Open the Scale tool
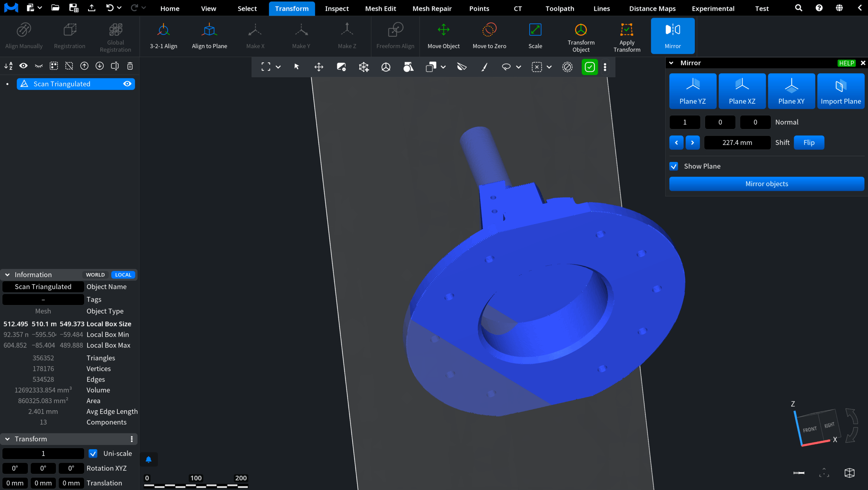This screenshot has height=490, width=868. [x=535, y=36]
